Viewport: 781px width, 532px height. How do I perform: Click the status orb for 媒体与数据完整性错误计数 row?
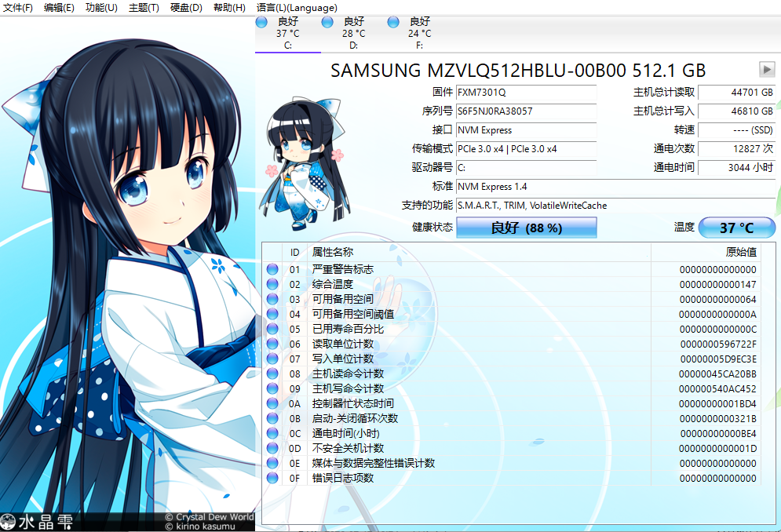tap(272, 463)
